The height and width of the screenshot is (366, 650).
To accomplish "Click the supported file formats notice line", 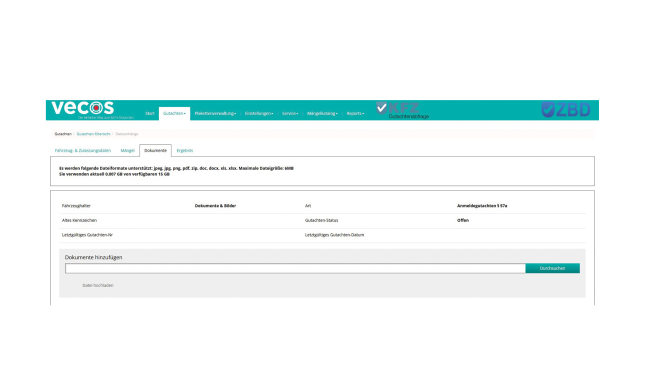I will (176, 168).
